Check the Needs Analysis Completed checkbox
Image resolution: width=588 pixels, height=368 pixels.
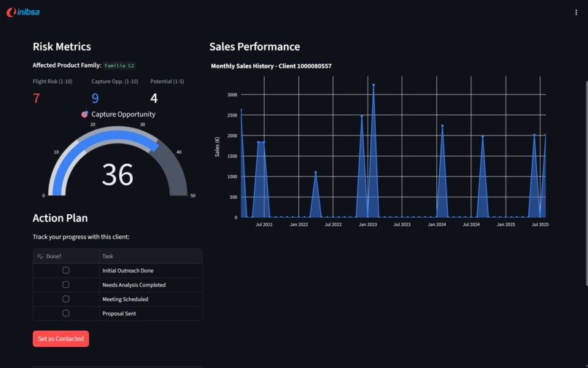coord(66,284)
